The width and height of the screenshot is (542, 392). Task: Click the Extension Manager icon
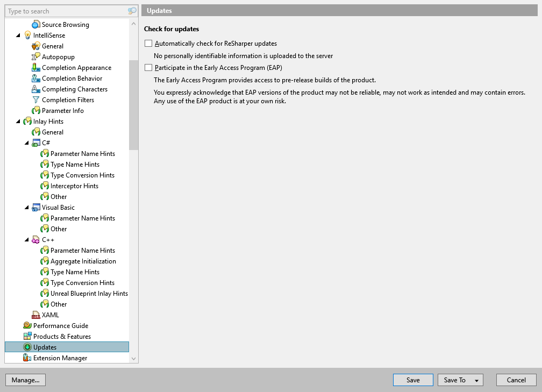pyautogui.click(x=27, y=358)
